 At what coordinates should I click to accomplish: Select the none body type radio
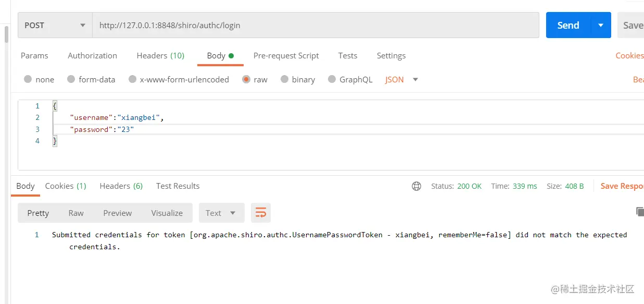[x=28, y=79]
